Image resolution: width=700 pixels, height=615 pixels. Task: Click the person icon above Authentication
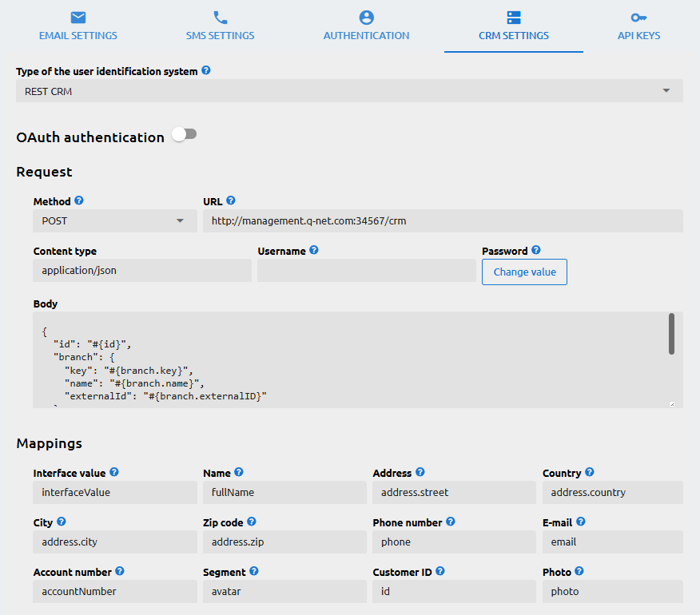click(x=366, y=16)
